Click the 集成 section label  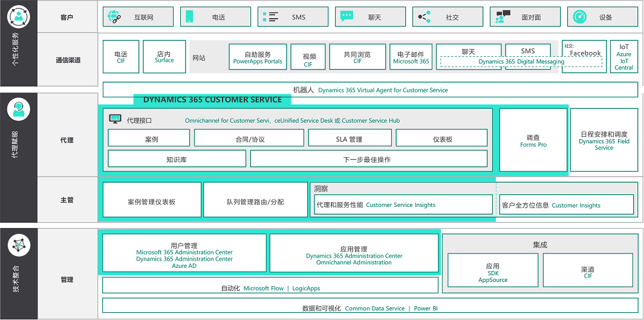pyautogui.click(x=540, y=245)
